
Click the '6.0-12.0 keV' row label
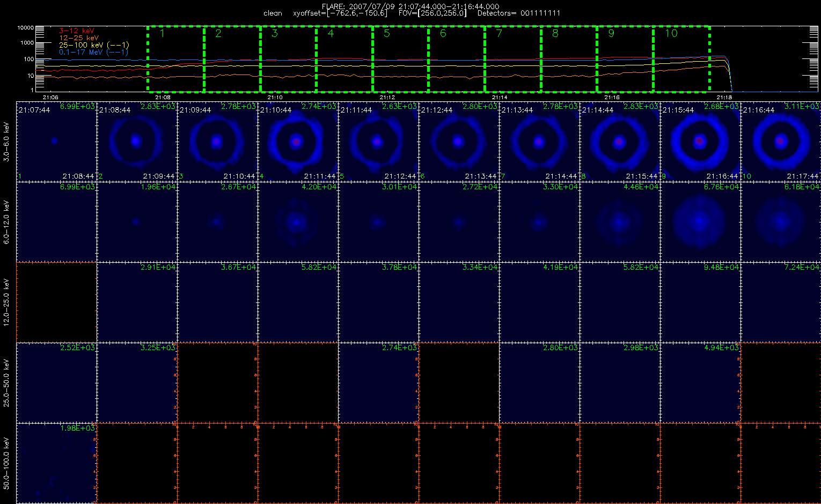pyautogui.click(x=6, y=222)
